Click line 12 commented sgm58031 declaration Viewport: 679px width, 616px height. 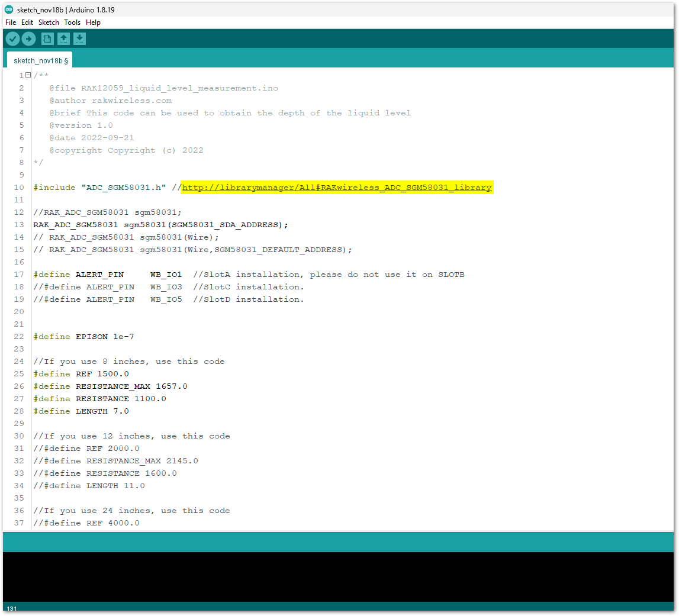coord(107,212)
